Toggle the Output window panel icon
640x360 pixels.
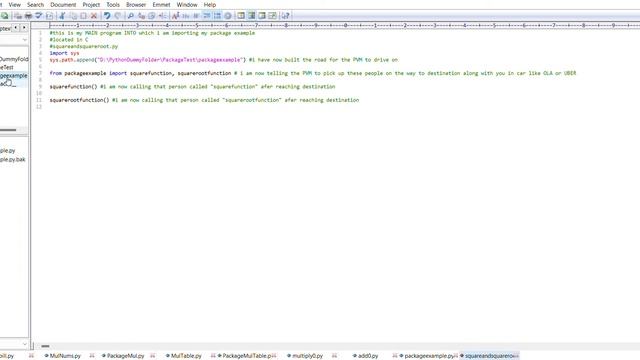[x=262, y=16]
